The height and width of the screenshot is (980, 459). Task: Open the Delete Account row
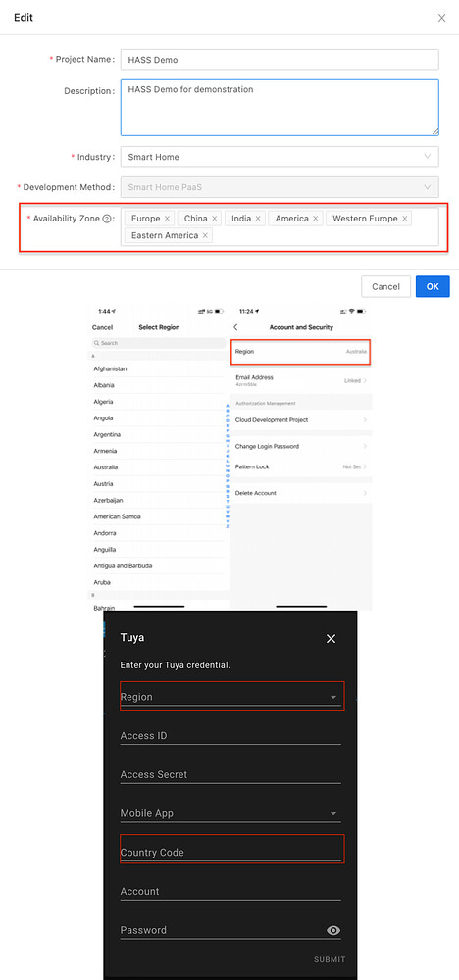pyautogui.click(x=301, y=493)
